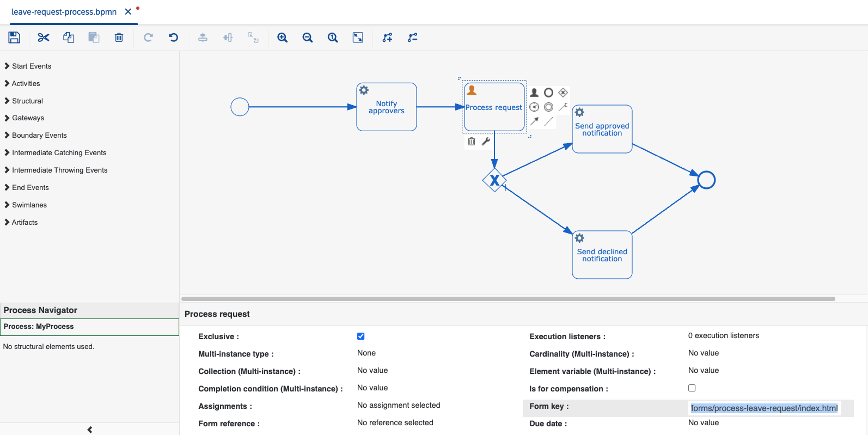This screenshot has height=435, width=868.
Task: Edit Completion condition No value field
Action: [x=372, y=388]
